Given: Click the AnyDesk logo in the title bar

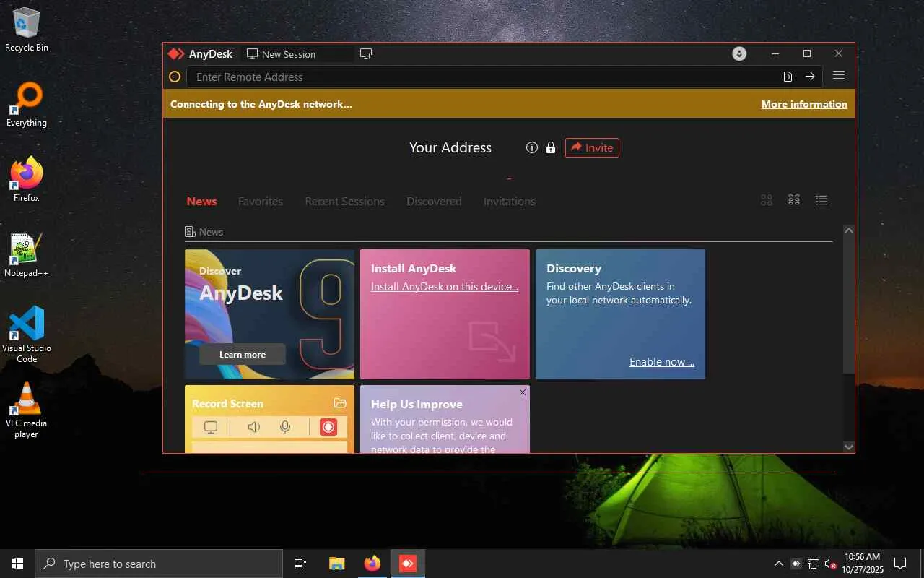Looking at the screenshot, I should (x=176, y=53).
